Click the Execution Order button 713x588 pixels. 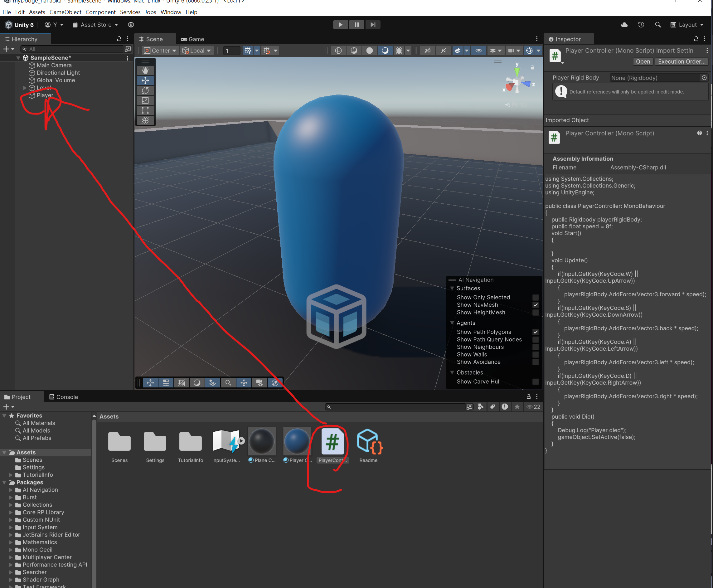point(681,62)
